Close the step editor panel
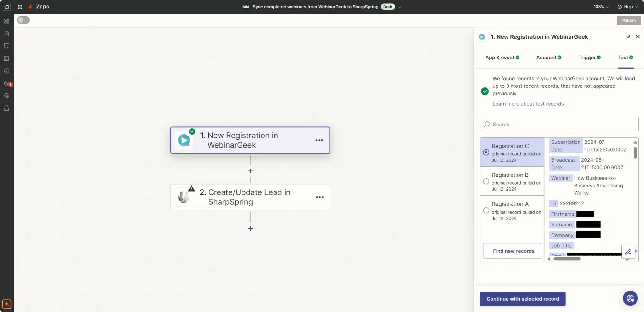Image resolution: width=644 pixels, height=312 pixels. 638,37
